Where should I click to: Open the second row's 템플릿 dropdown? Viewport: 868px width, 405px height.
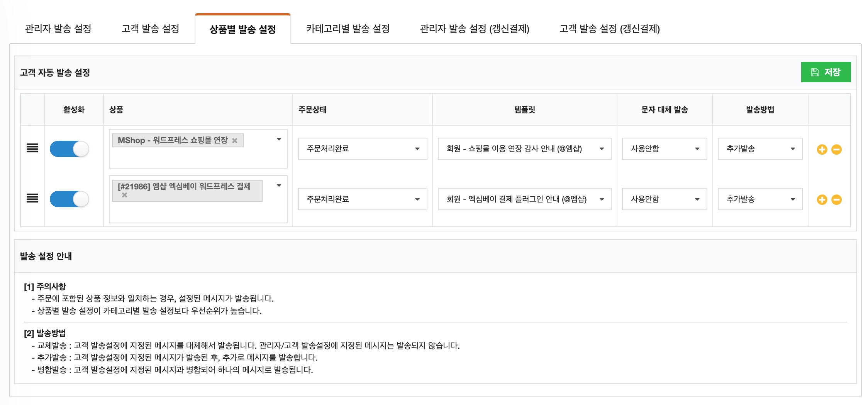point(524,199)
